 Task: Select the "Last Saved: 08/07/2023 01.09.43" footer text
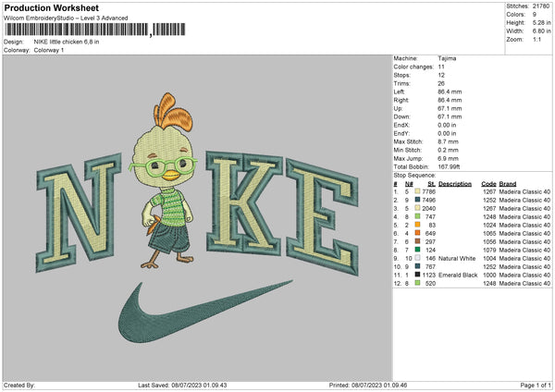click(x=182, y=385)
